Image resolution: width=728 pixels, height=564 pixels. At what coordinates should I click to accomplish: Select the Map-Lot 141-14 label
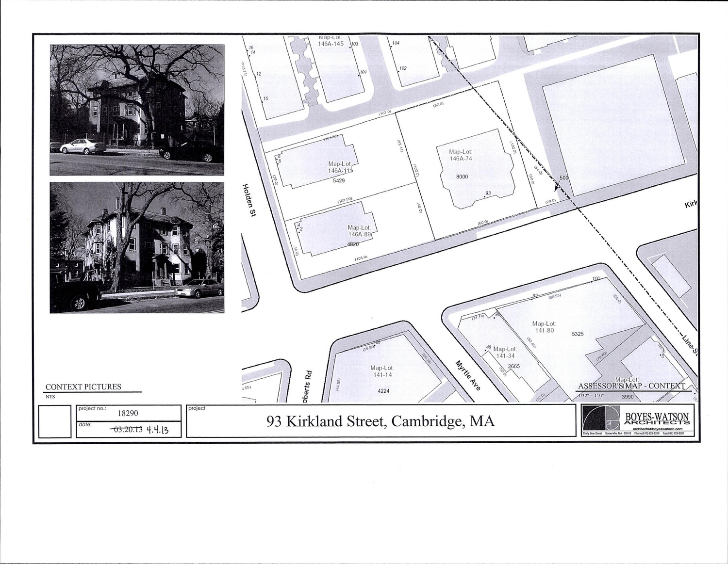381,371
